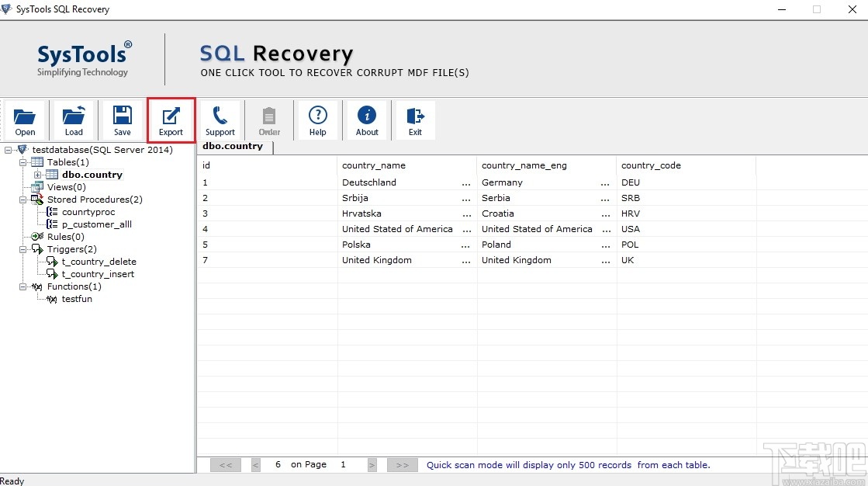
Task: View the About information
Action: (x=366, y=120)
